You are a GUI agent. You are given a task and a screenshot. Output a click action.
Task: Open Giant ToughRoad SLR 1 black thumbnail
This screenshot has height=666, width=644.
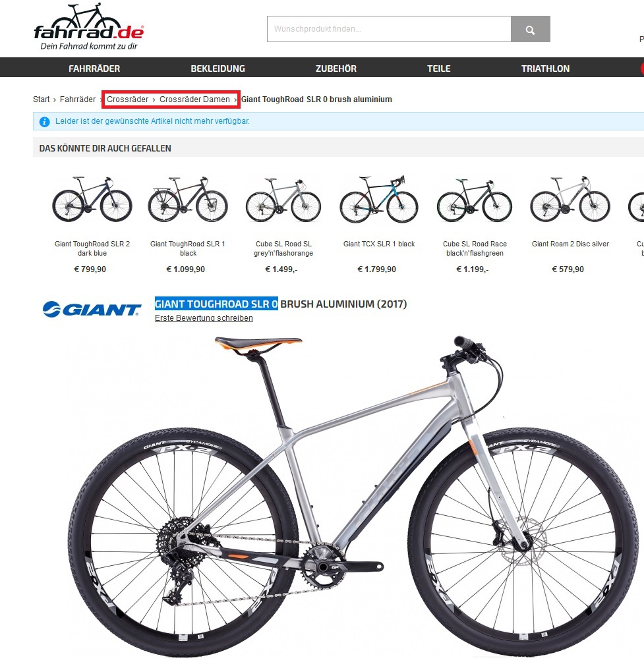pyautogui.click(x=187, y=200)
